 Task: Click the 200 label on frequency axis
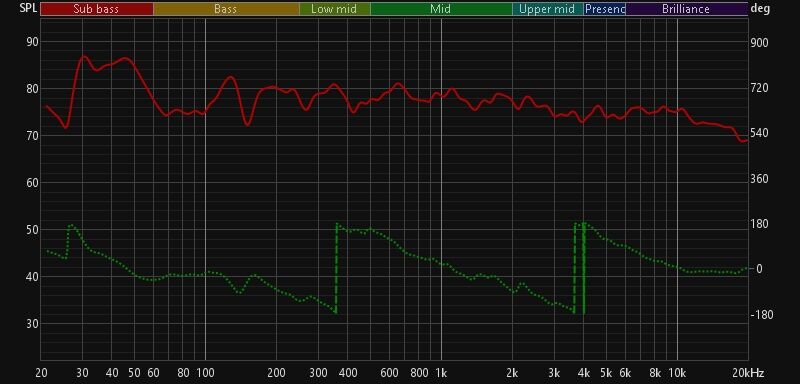(x=277, y=372)
